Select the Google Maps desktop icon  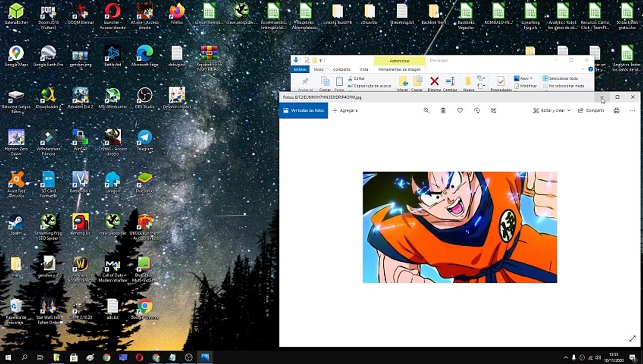click(16, 57)
